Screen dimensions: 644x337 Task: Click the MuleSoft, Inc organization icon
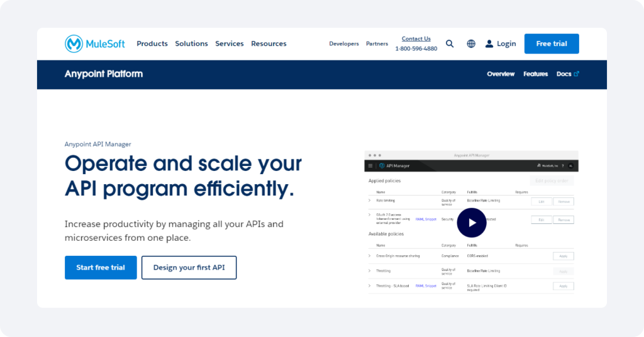[539, 165]
